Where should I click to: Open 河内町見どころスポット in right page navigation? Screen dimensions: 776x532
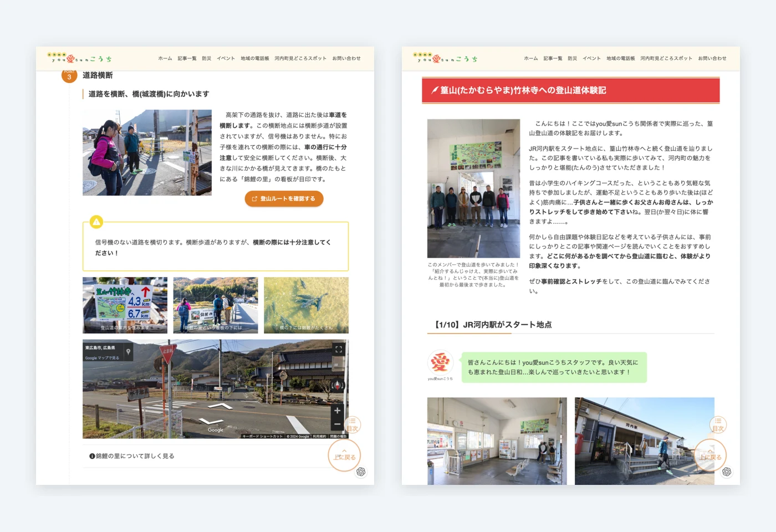666,58
